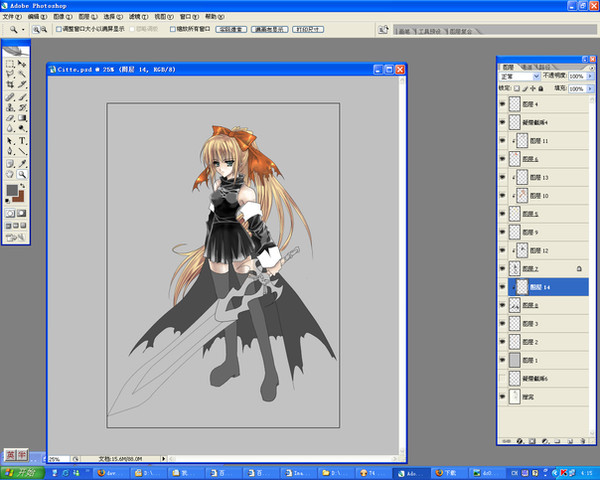Toggle the lock transparent pixels option
This screenshot has height=480, width=600.
point(517,88)
